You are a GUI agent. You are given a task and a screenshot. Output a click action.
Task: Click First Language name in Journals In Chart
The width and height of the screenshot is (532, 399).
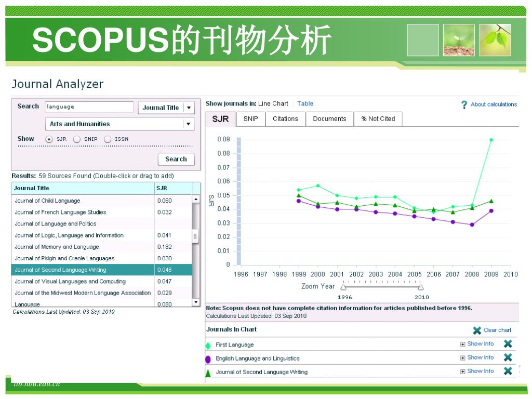[234, 345]
